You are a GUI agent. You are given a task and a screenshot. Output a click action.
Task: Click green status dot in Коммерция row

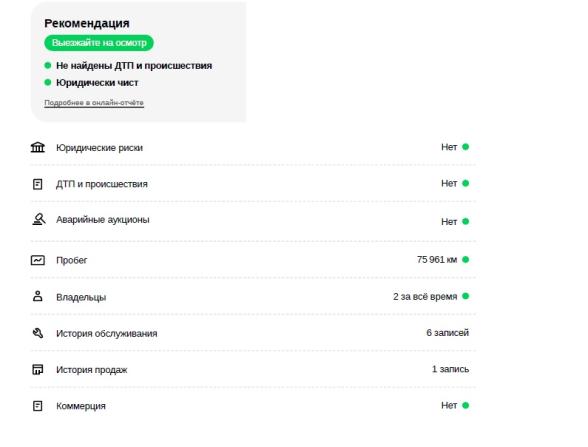(465, 405)
